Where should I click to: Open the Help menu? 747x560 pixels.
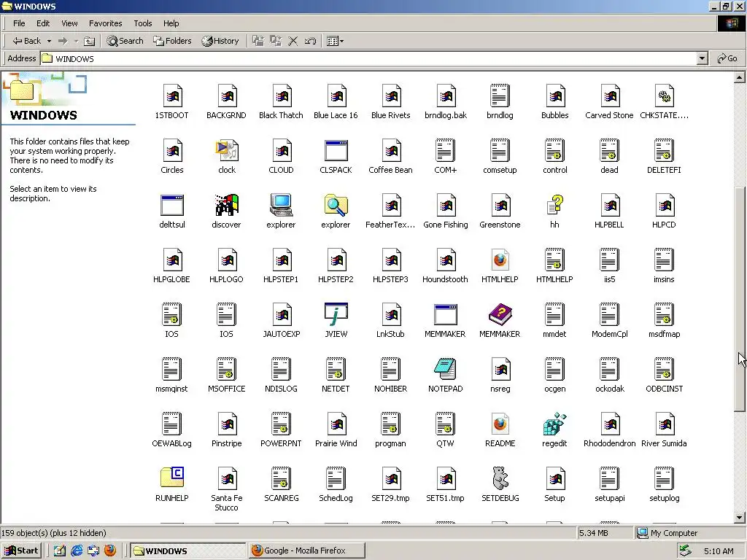coord(171,23)
